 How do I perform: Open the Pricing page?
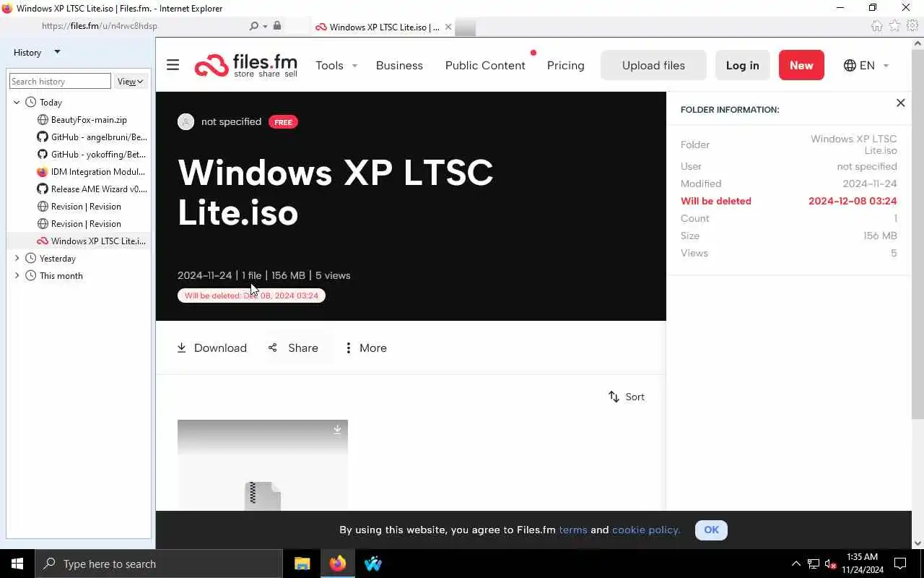[x=565, y=65]
